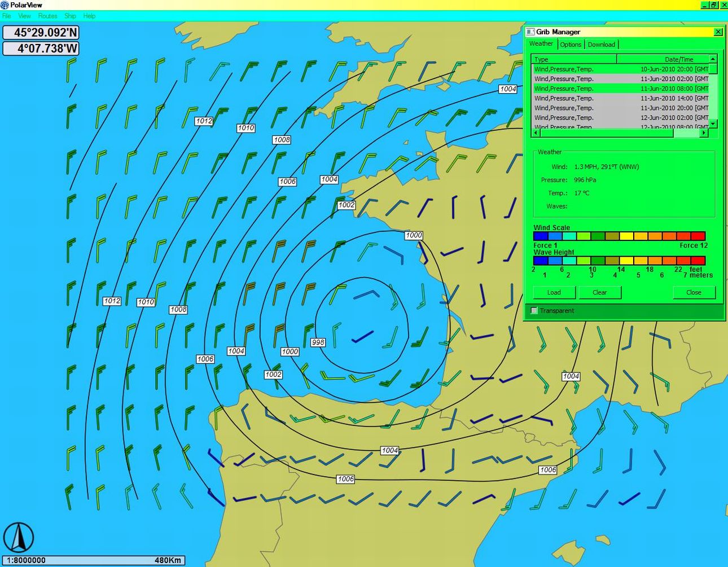Click the right arrow of horizontal scrollbar
The image size is (728, 567).
(704, 133)
